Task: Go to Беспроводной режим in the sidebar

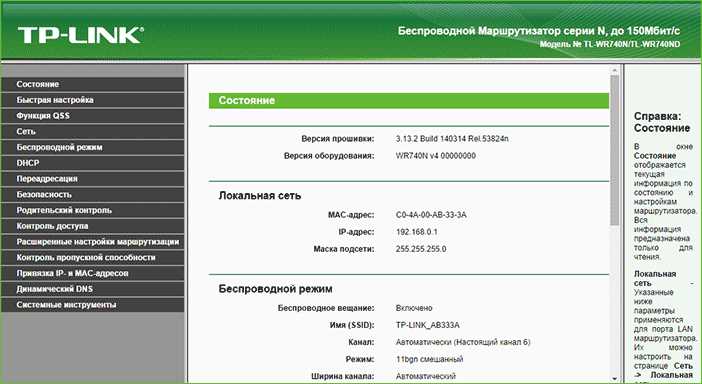Action: point(93,147)
